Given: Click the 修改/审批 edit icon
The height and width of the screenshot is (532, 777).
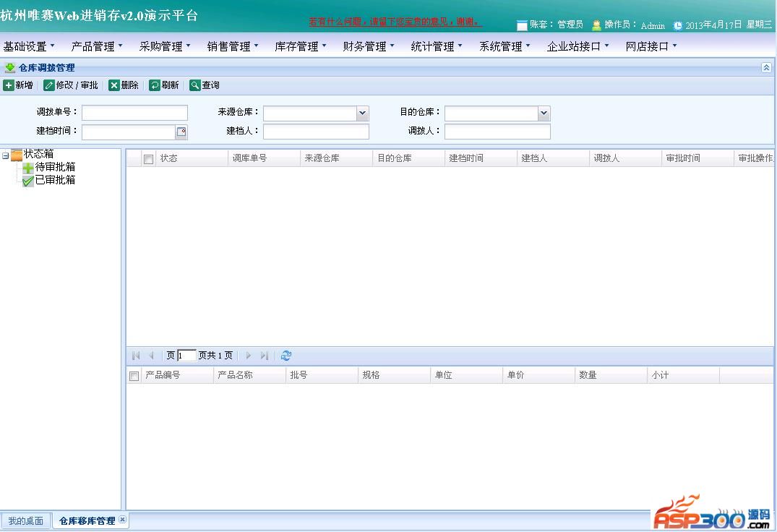Looking at the screenshot, I should (49, 85).
